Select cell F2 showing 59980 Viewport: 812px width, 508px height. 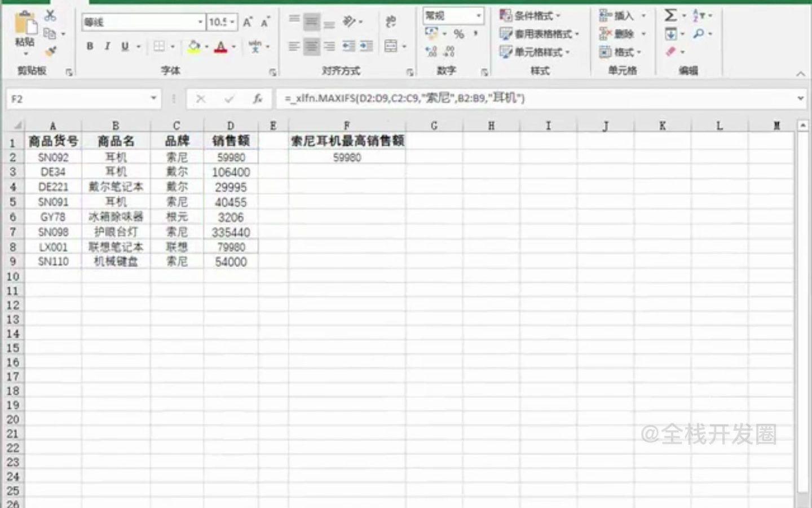point(347,157)
